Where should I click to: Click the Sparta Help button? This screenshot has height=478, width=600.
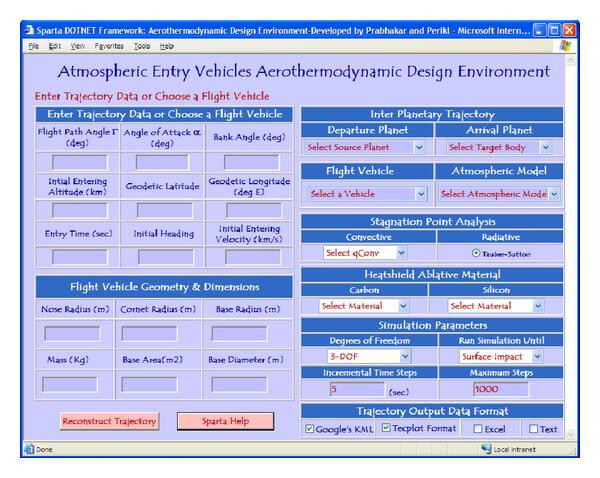(x=225, y=421)
